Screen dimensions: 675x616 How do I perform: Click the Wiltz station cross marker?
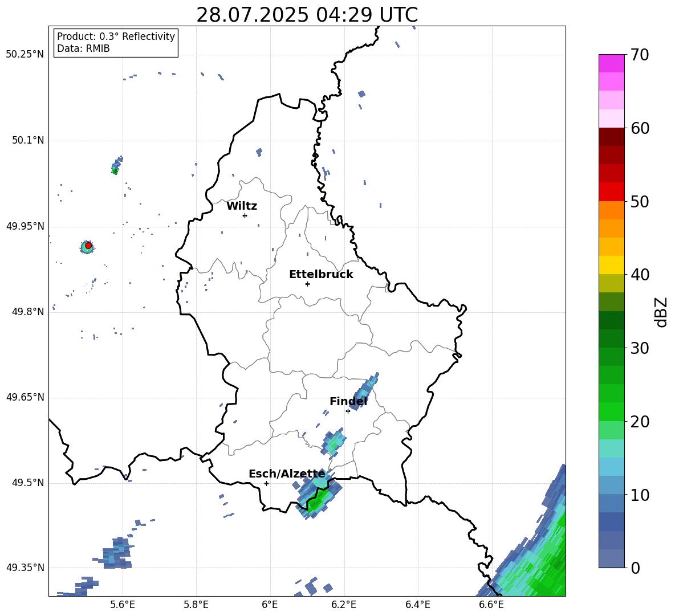pyautogui.click(x=245, y=215)
